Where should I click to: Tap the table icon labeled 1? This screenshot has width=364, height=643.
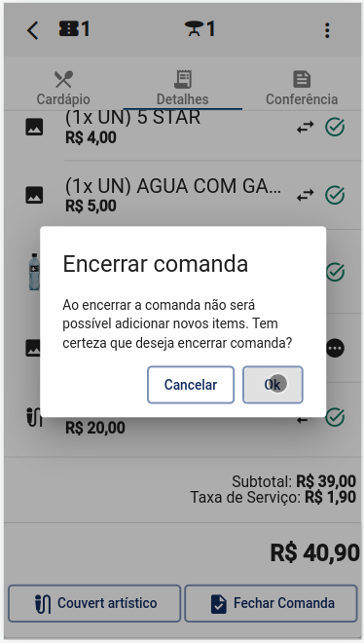coord(200,29)
